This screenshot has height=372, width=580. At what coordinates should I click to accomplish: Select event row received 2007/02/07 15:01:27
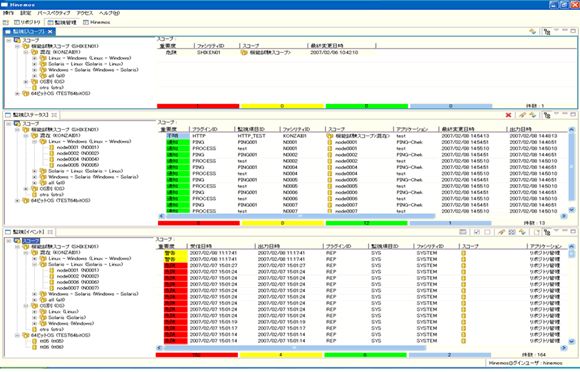(x=361, y=266)
